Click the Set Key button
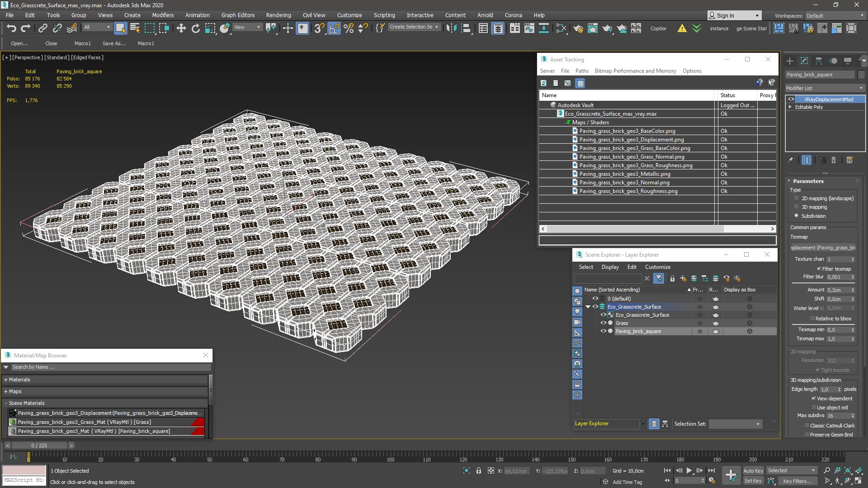The width and height of the screenshot is (868, 488). [x=753, y=481]
